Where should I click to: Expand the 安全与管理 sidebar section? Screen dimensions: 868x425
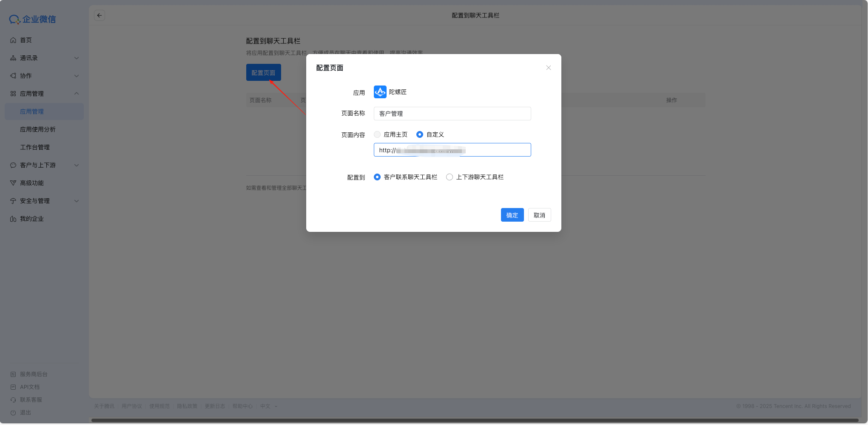tap(77, 201)
